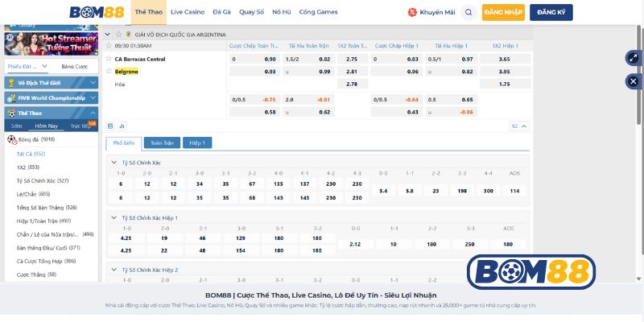Favorite CA Barracas Central with star
The width and height of the screenshot is (644, 322).
[109, 59]
